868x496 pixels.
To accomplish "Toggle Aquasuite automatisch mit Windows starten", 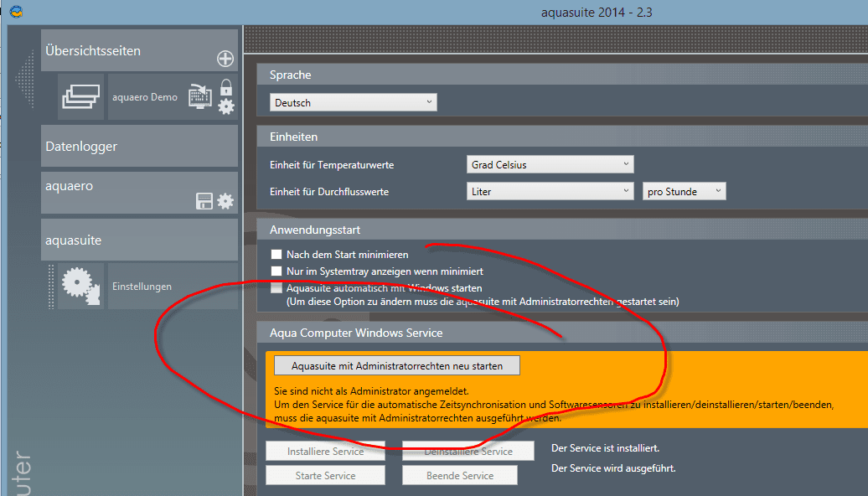I will point(276,288).
